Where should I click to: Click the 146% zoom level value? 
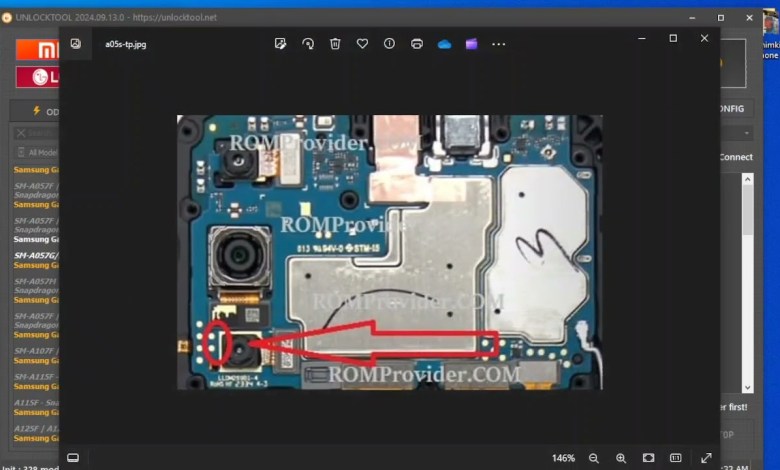563,458
